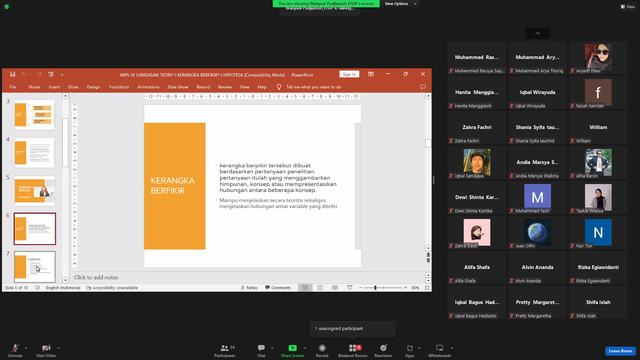Click Start From Beginning quick-access icon
Screen dimensions: 640x360
pos(51,74)
